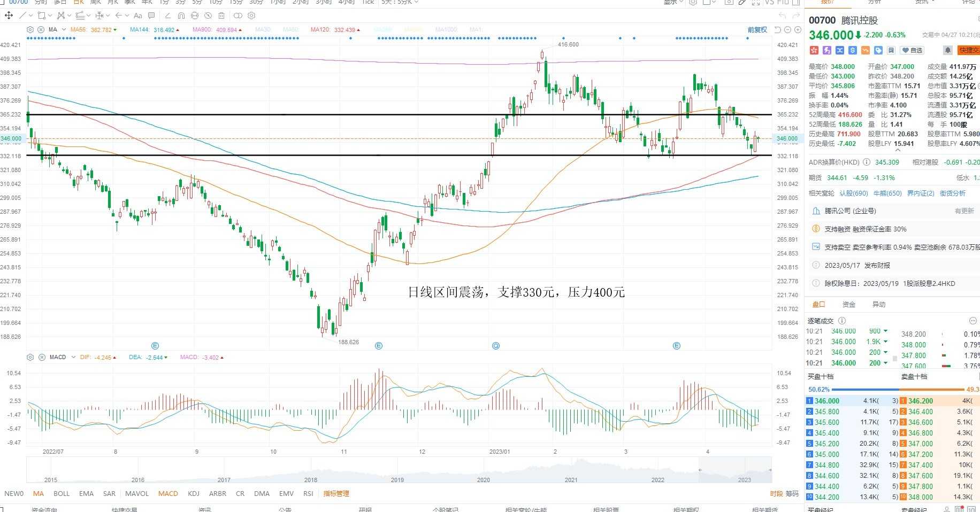Click the 快捷交易 orange button
Image resolution: width=980 pixels, height=512 pixels.
click(968, 50)
